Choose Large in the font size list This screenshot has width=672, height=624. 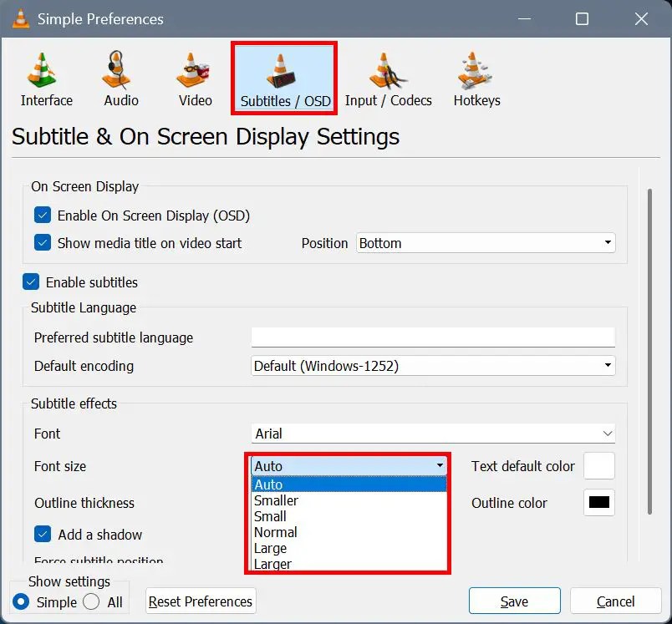point(349,548)
